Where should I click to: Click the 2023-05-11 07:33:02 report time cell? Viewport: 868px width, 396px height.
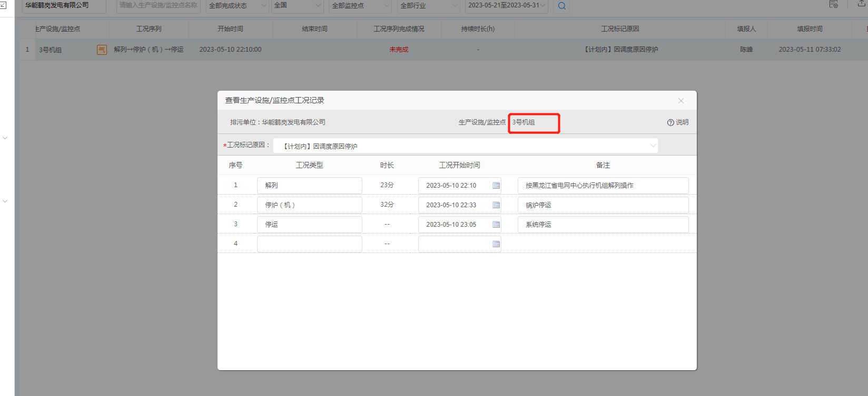810,50
